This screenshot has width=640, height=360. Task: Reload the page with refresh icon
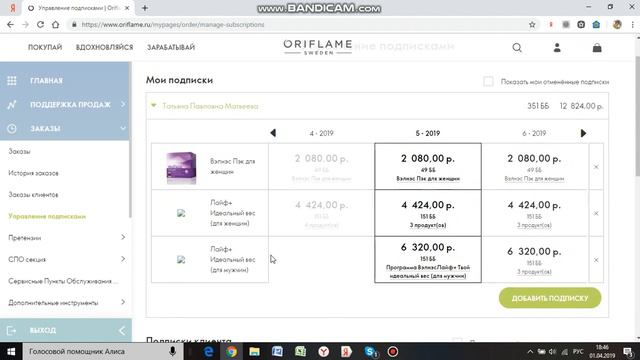coord(40,24)
